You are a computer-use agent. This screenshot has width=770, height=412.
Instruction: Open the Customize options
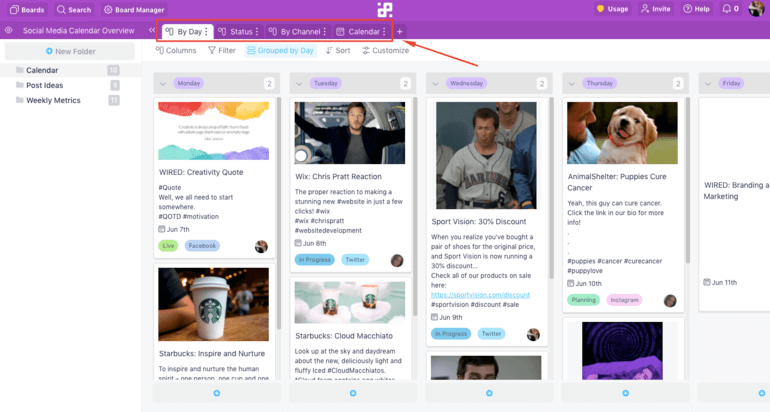pyautogui.click(x=385, y=50)
